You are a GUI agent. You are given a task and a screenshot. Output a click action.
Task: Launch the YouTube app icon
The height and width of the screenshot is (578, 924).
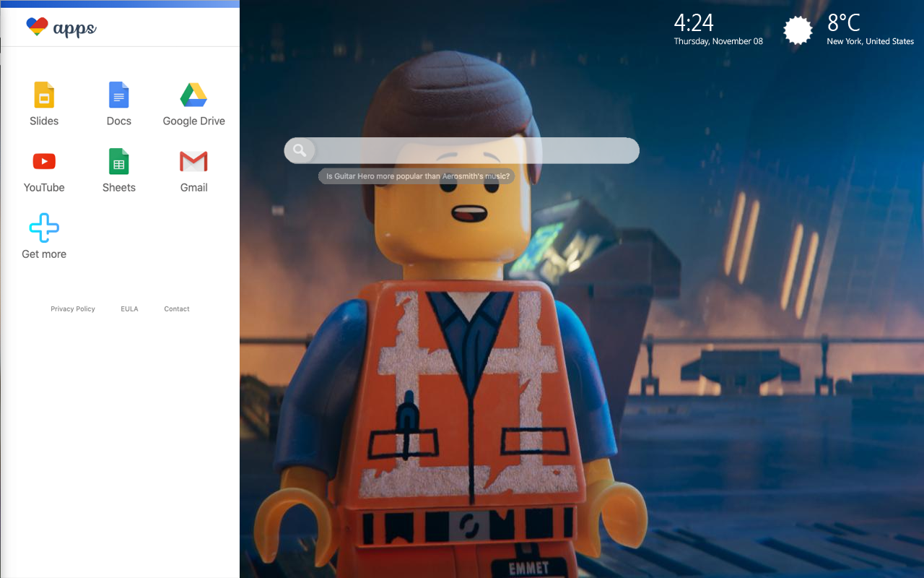point(44,161)
